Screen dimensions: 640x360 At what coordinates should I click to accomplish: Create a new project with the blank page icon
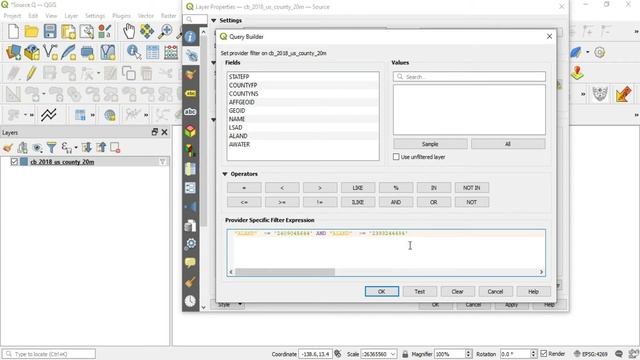click(13, 31)
